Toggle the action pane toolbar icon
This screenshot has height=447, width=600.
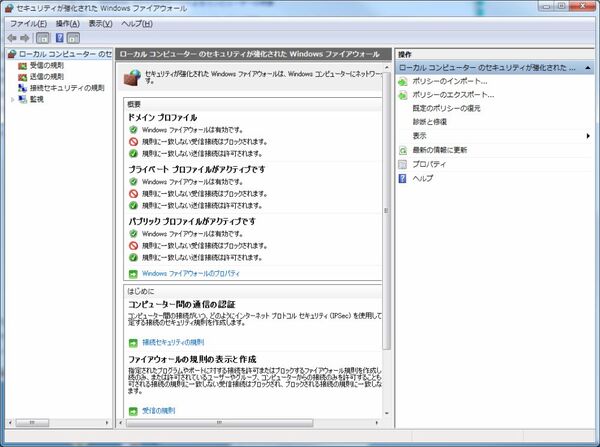click(x=73, y=38)
